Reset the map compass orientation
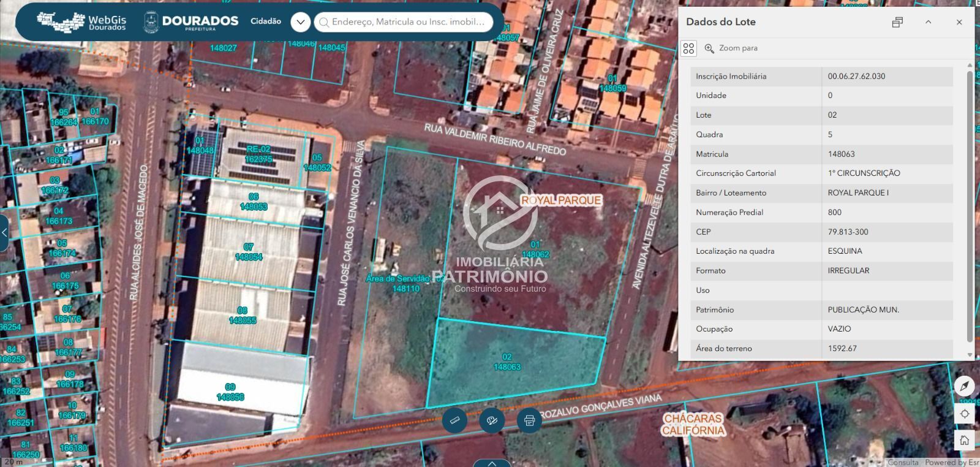 964,386
